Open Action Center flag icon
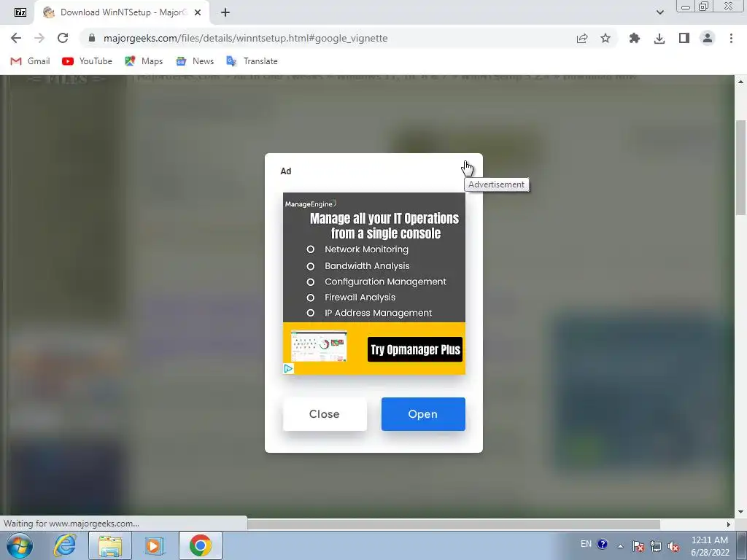This screenshot has width=747, height=560. click(638, 546)
